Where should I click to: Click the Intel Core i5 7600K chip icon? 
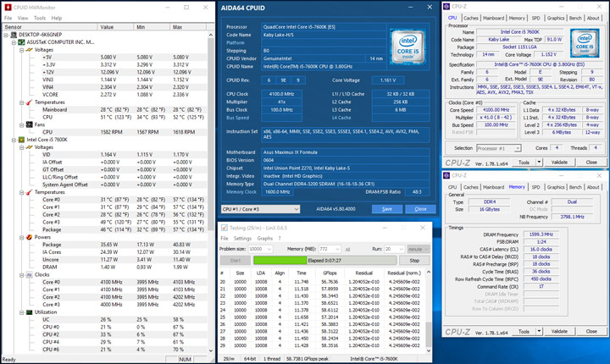(22, 140)
